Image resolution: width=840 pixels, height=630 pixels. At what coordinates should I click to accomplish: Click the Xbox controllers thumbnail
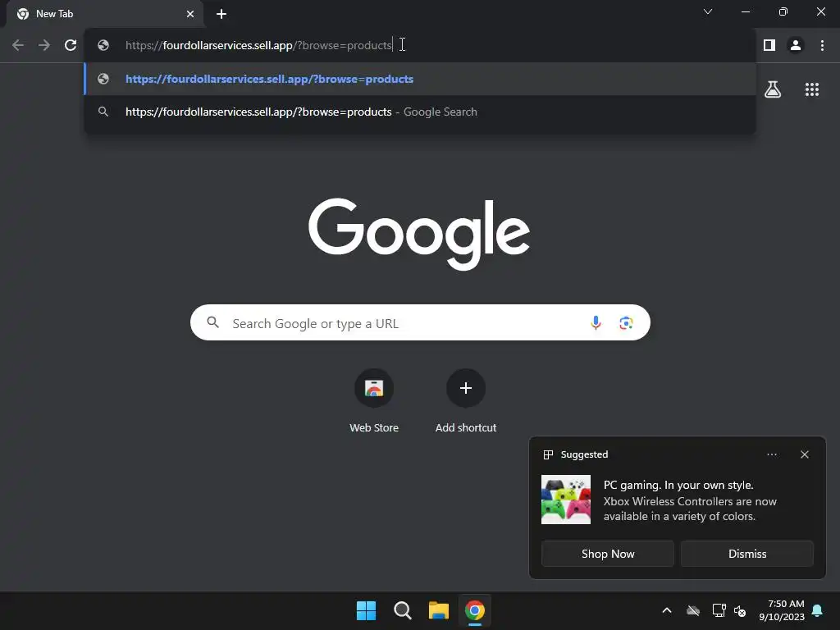[566, 500]
